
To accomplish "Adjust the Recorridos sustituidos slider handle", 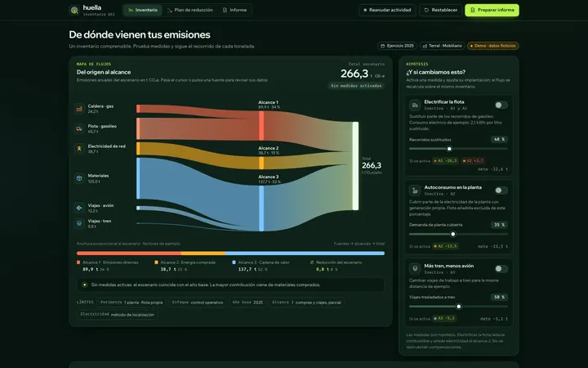I will [x=449, y=149].
